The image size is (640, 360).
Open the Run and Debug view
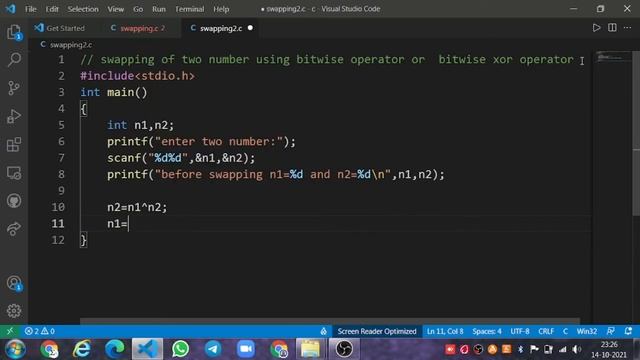click(14, 116)
